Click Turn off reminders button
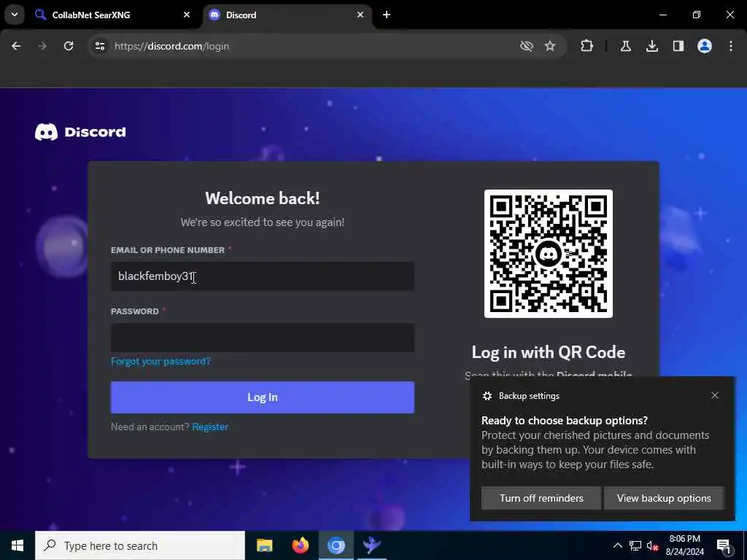 click(x=541, y=498)
